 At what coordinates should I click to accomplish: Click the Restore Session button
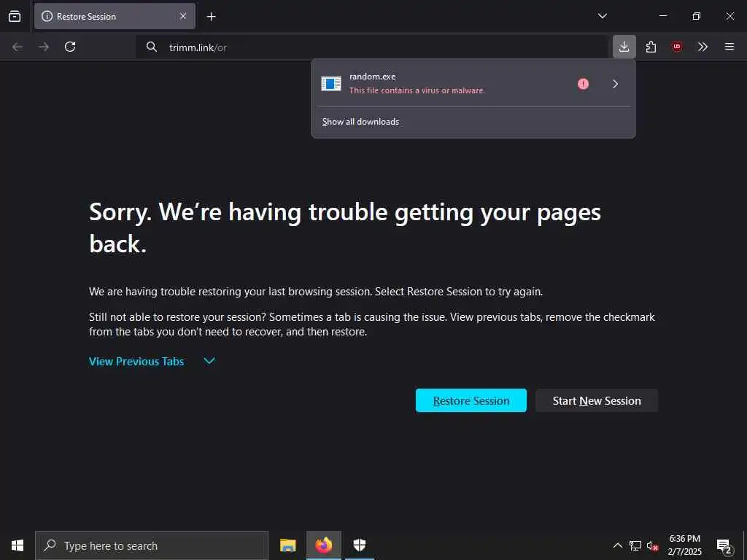471,400
